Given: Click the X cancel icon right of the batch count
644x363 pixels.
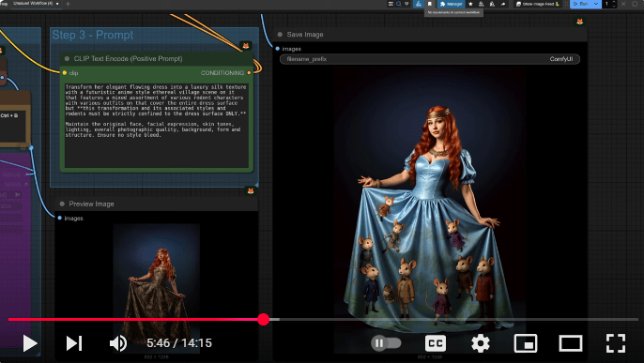Looking at the screenshot, I should click(x=623, y=4).
